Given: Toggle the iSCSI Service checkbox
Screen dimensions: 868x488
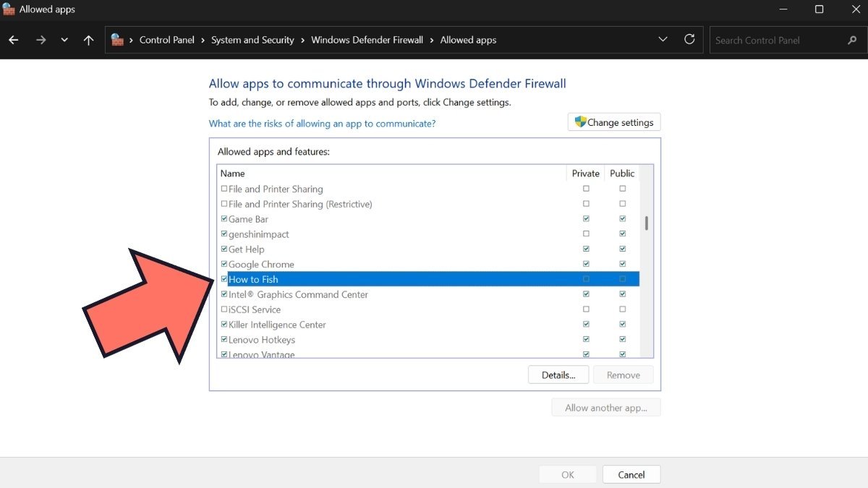Looking at the screenshot, I should (x=224, y=309).
